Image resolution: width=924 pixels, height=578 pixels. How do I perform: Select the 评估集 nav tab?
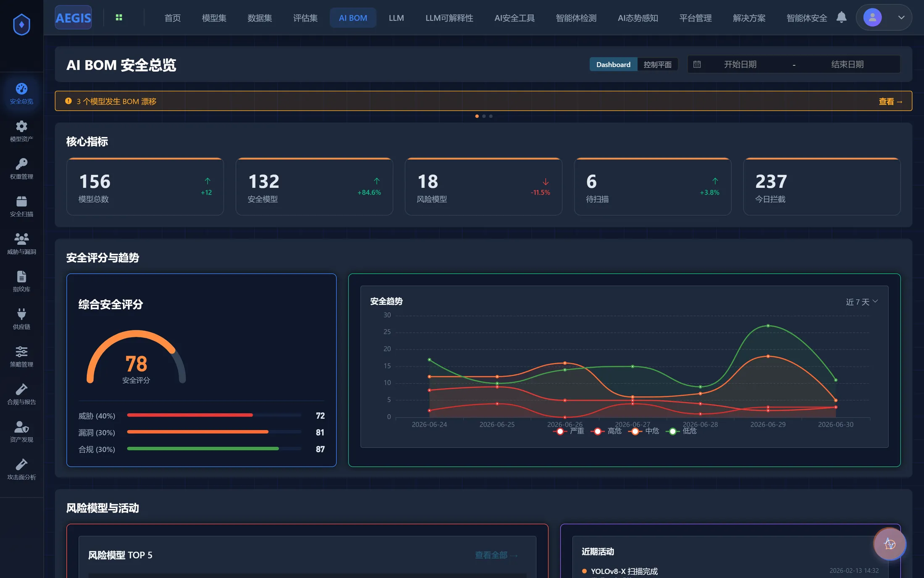305,18
